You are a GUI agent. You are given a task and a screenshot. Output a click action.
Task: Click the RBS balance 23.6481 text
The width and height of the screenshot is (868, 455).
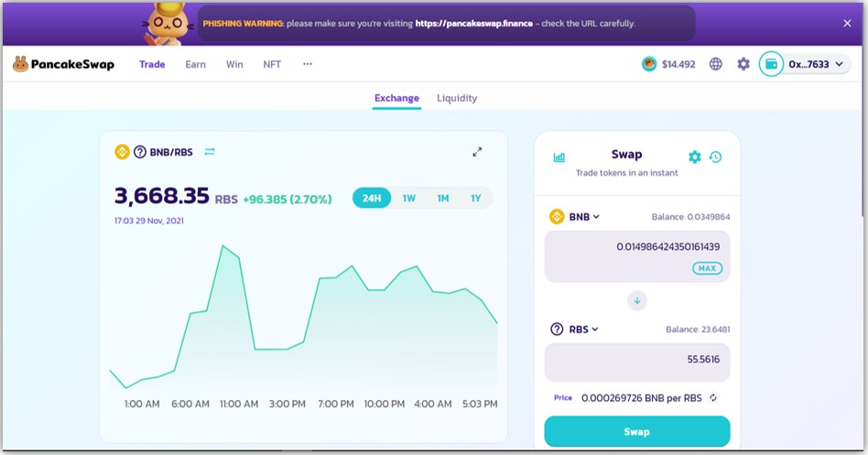(698, 330)
